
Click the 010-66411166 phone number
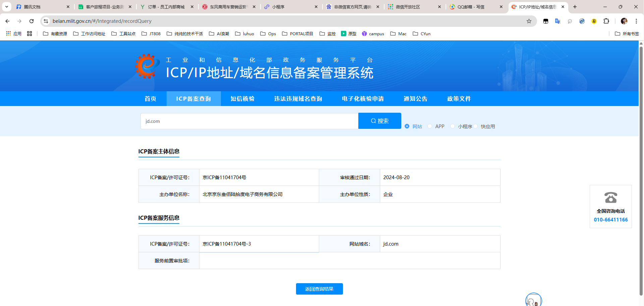[611, 220]
